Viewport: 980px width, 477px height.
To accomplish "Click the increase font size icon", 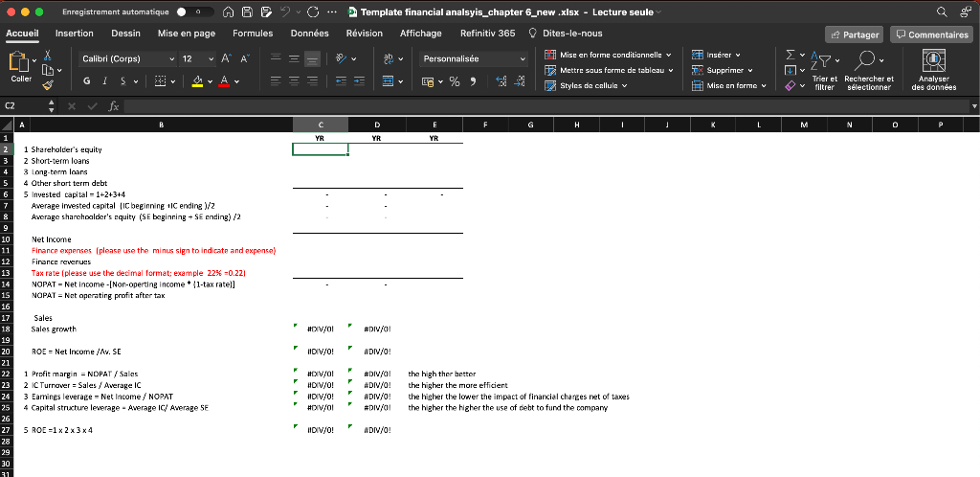I will point(227,58).
